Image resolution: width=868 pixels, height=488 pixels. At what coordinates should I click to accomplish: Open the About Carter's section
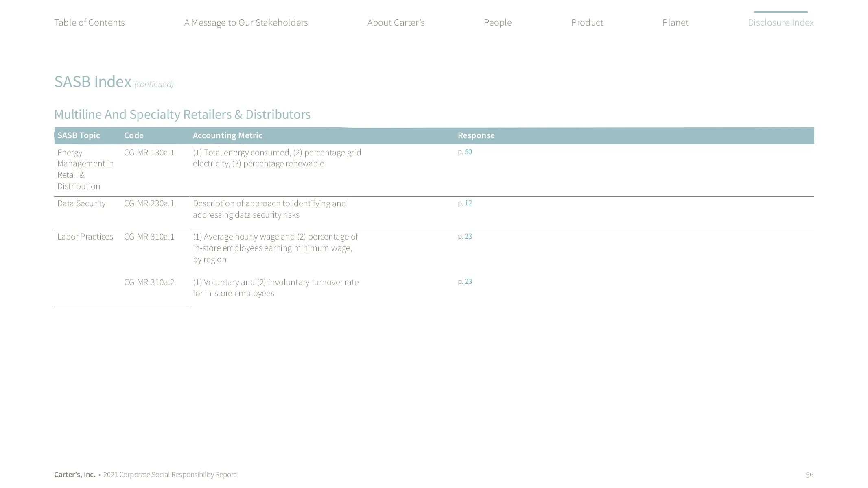(396, 22)
